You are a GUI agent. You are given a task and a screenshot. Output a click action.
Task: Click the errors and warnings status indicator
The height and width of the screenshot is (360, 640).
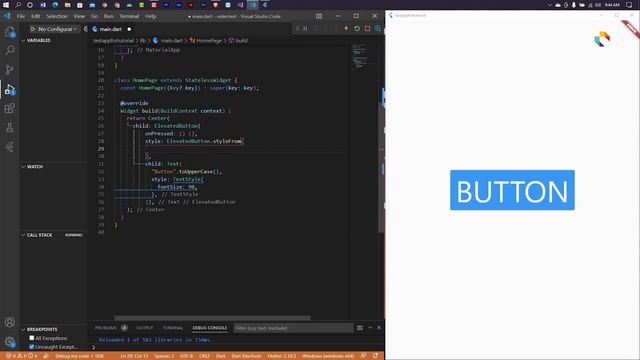click(x=21, y=356)
